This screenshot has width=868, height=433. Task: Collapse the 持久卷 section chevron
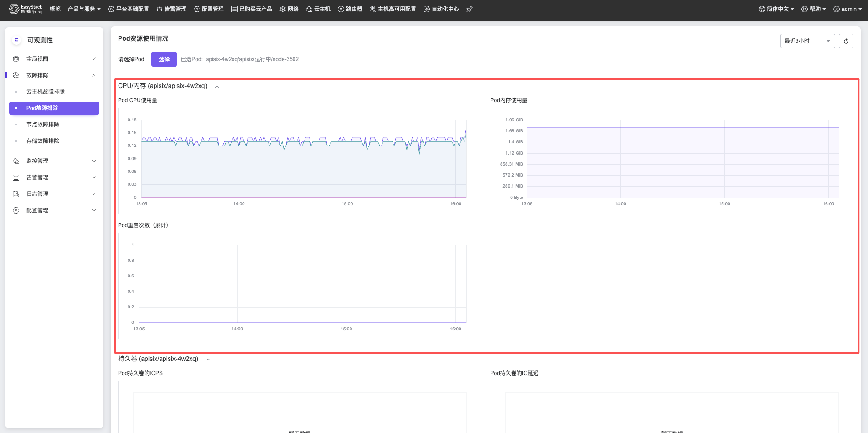click(208, 360)
